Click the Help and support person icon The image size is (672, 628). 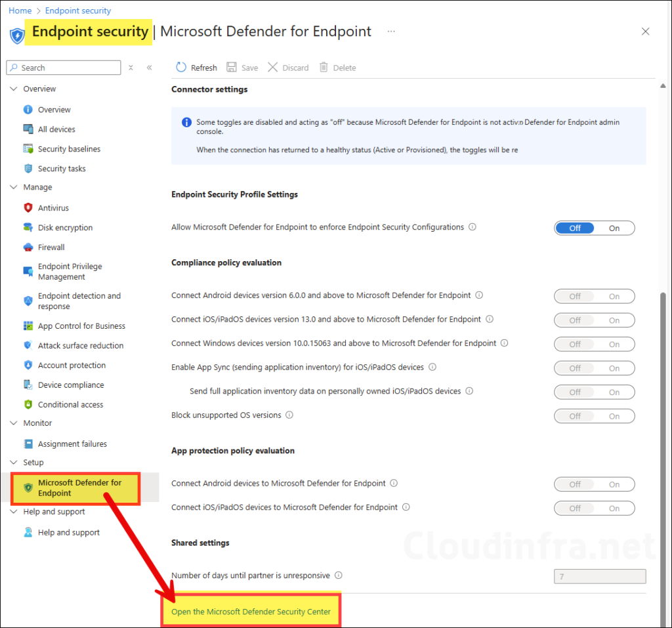click(x=28, y=532)
